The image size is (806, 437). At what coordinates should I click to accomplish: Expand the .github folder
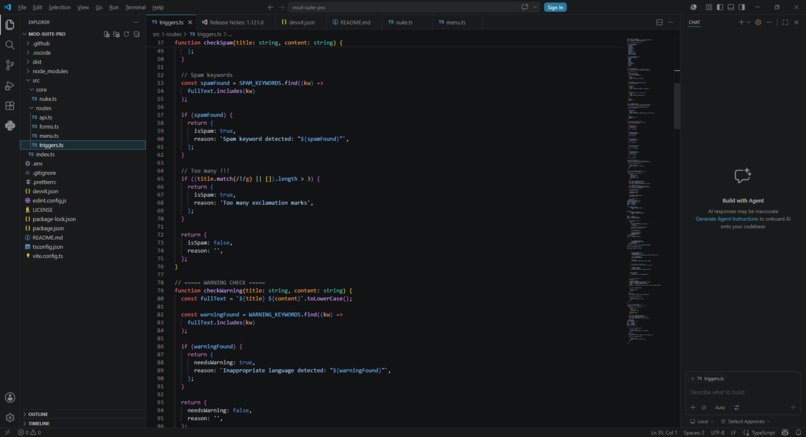(83, 44)
